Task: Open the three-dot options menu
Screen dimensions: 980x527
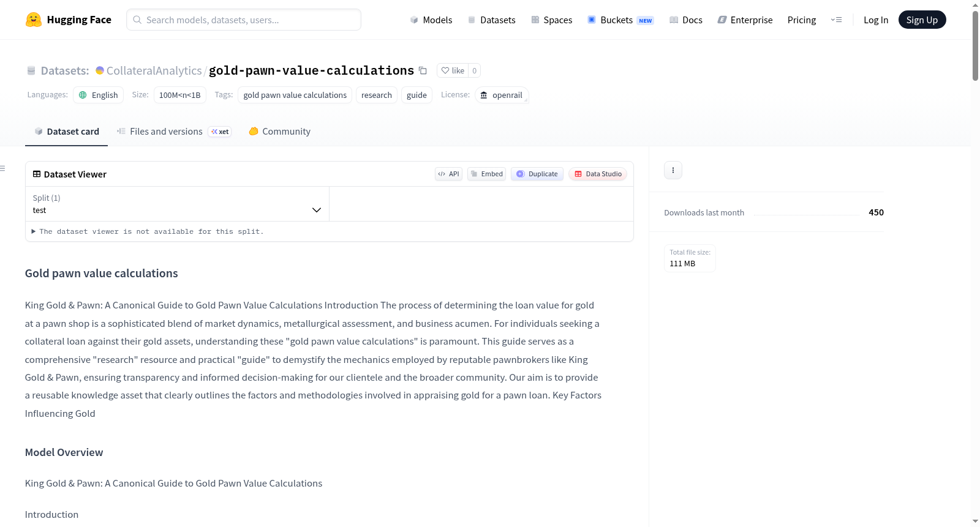Action: pos(673,170)
